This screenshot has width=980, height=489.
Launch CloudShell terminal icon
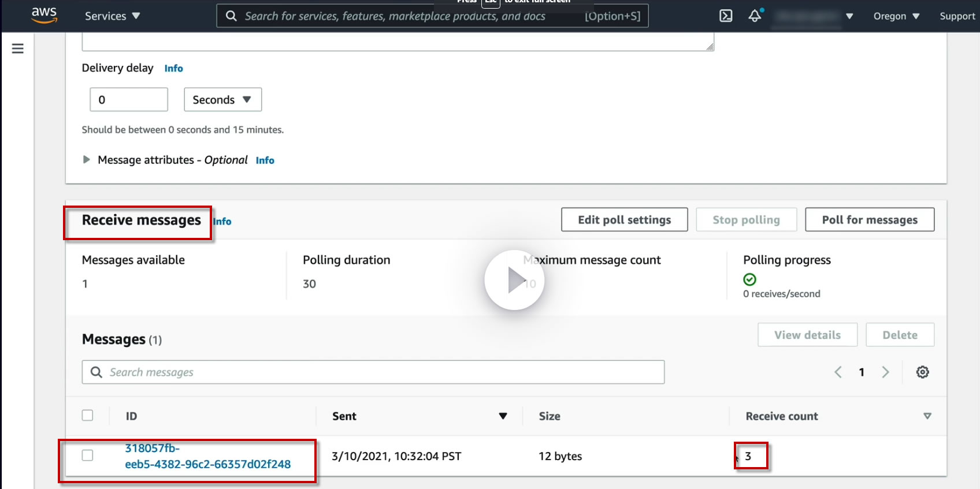tap(726, 16)
